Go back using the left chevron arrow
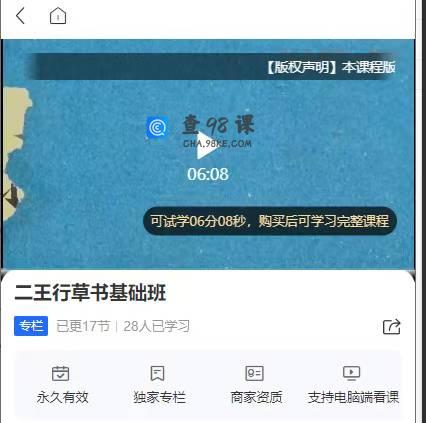426x423 pixels. (x=20, y=16)
